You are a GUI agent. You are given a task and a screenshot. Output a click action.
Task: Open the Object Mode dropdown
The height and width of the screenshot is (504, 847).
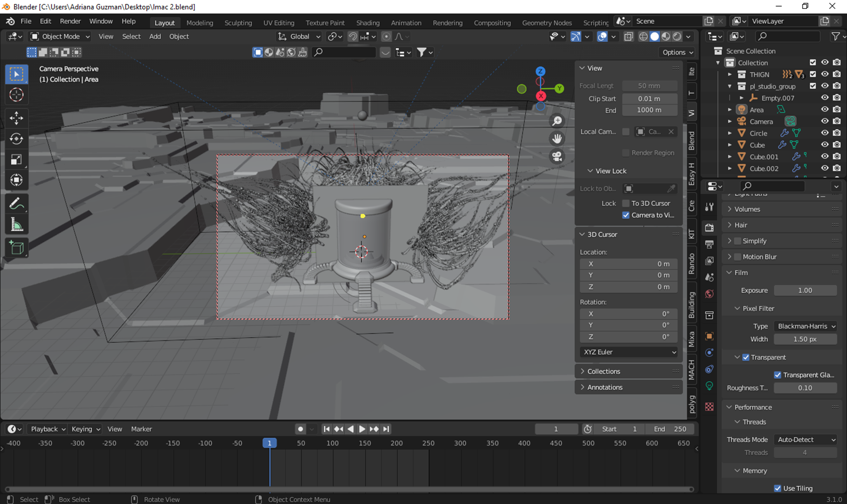[x=60, y=37]
